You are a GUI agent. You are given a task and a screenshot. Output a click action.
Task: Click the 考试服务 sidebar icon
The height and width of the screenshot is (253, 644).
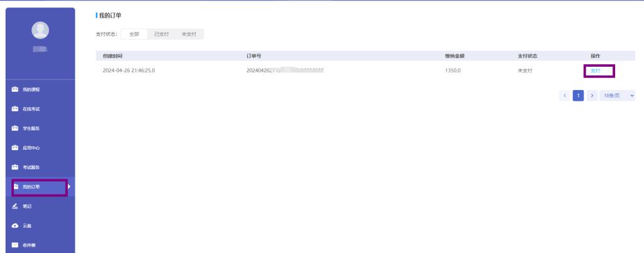16,167
